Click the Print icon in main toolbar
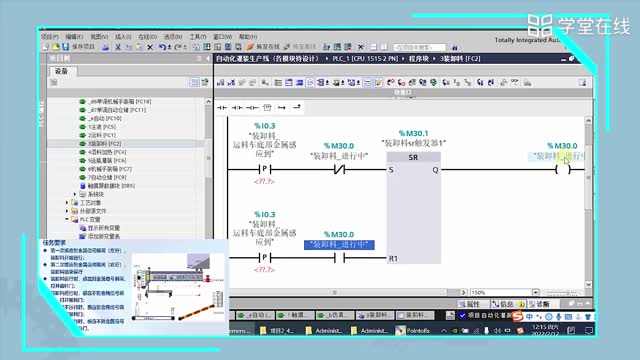 (106, 47)
